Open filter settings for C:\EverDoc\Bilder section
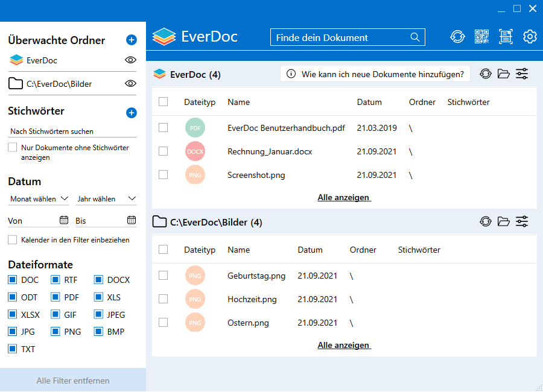The width and height of the screenshot is (543, 392). 522,222
